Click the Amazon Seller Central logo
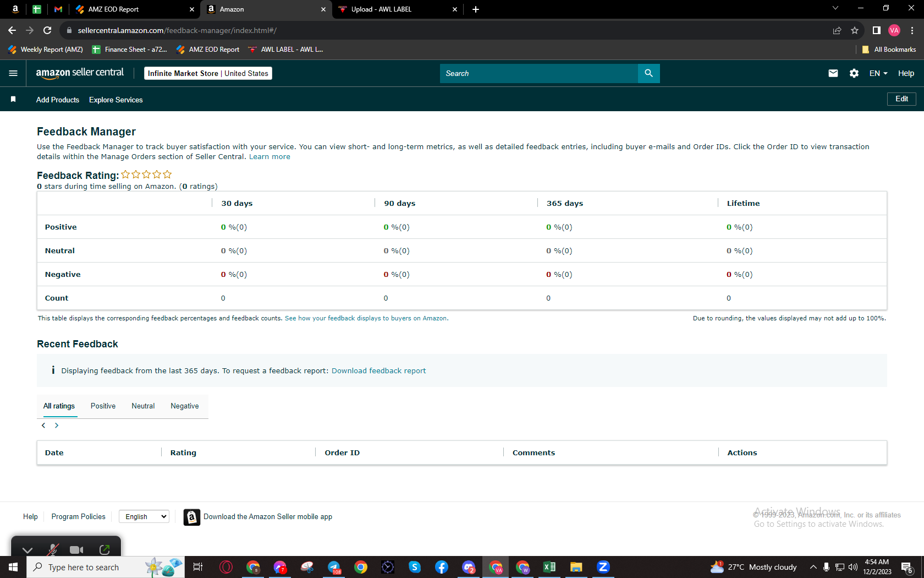Image resolution: width=924 pixels, height=578 pixels. point(80,73)
